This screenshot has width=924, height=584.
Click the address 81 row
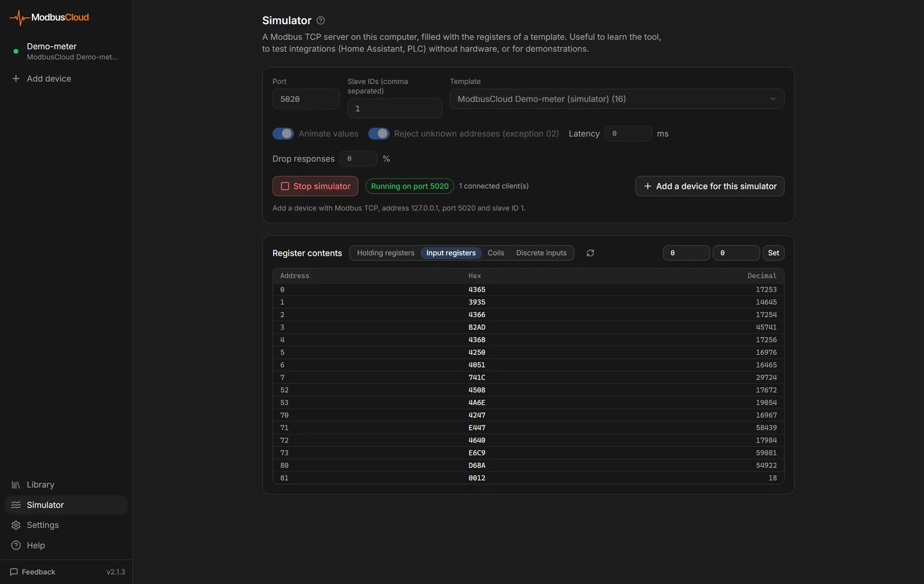point(528,478)
